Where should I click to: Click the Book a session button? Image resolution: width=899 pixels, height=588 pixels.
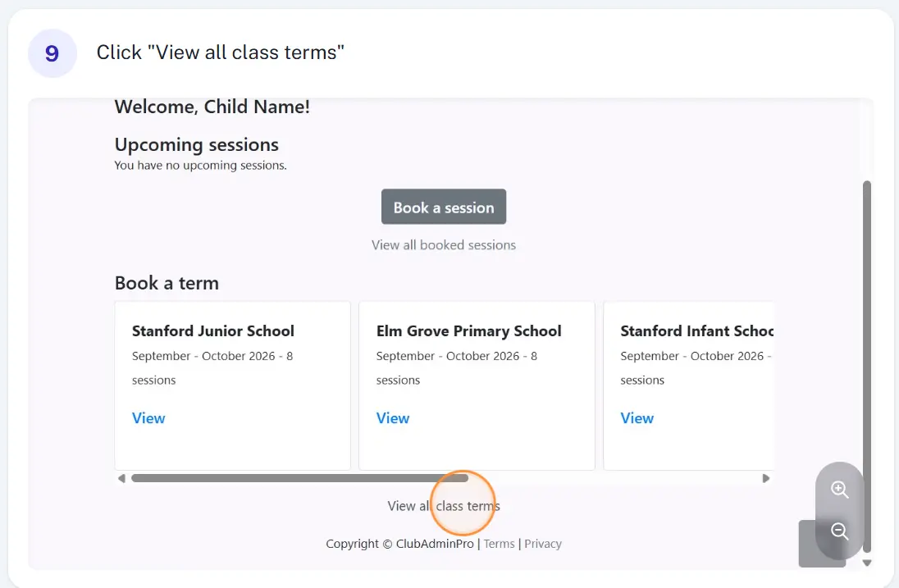coord(444,207)
